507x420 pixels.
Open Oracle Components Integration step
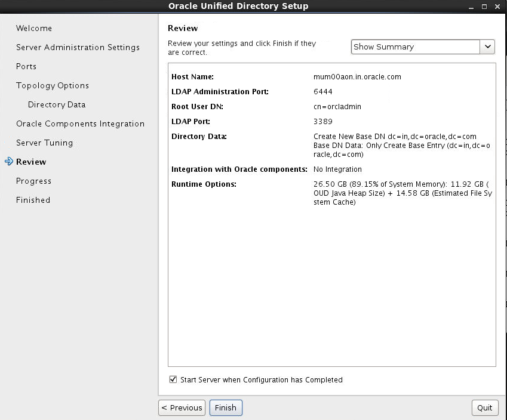click(80, 123)
